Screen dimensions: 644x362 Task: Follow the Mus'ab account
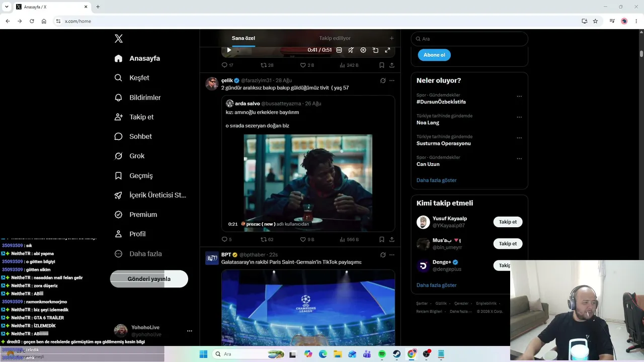pos(508,244)
